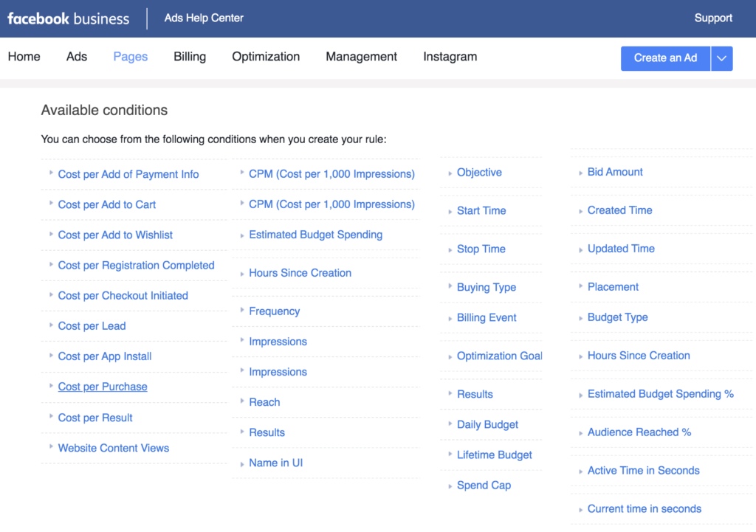
Task: Click the Support link in header
Action: [x=713, y=18]
